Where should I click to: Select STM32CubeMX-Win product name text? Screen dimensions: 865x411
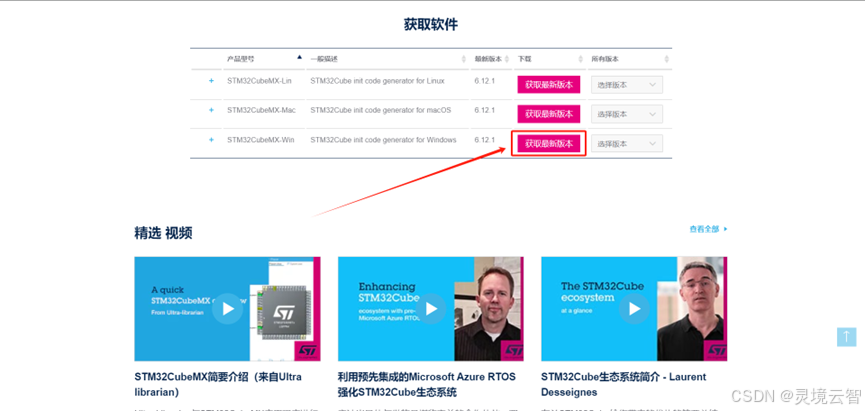point(260,140)
